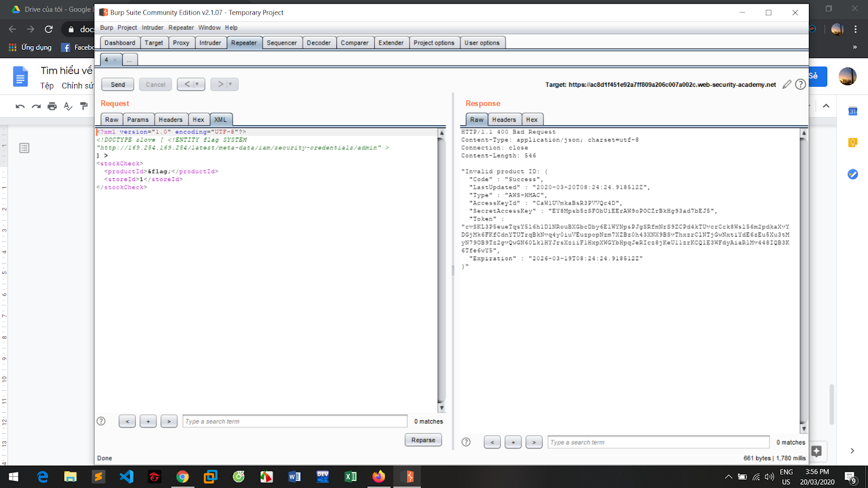Image resolution: width=868 pixels, height=488 pixels.
Task: Send the request with the Send button
Action: click(x=118, y=85)
